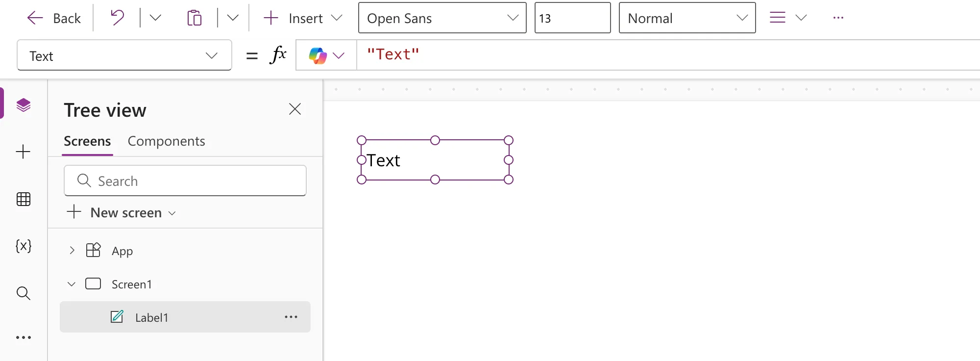Open the toolbar overflow ellipsis menu
The width and height of the screenshot is (980, 361).
click(x=838, y=18)
